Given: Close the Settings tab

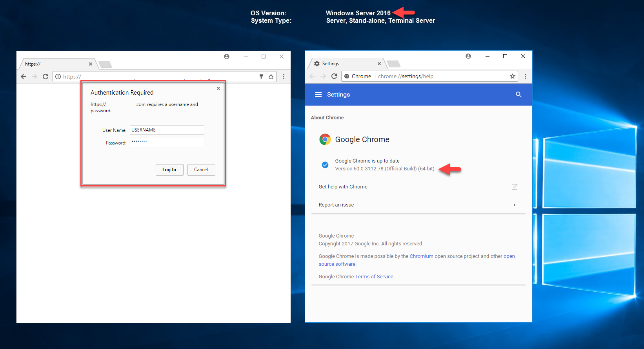Looking at the screenshot, I should tap(379, 64).
